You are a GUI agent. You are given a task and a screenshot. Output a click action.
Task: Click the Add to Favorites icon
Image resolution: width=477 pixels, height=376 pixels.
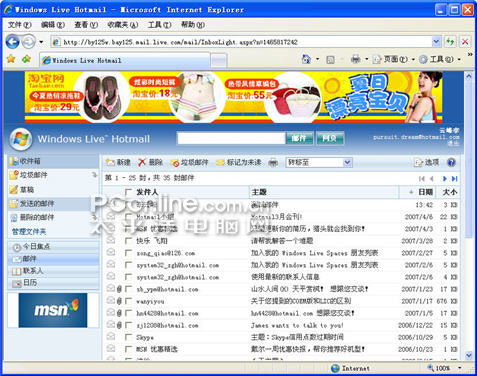coord(26,59)
